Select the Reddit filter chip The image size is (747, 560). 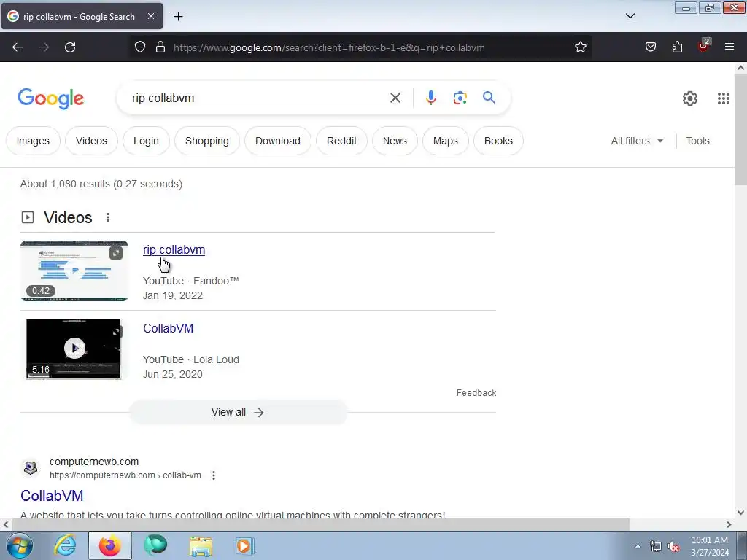341,141
